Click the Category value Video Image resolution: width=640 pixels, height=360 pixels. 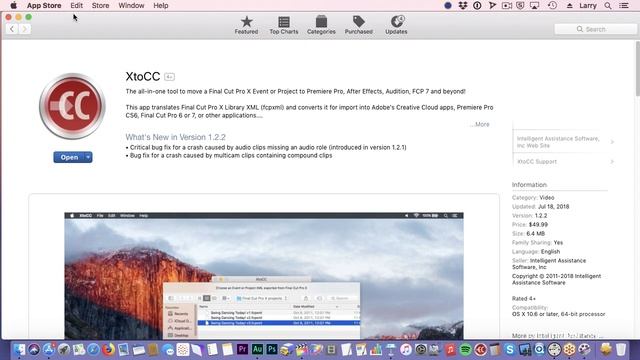coord(547,198)
